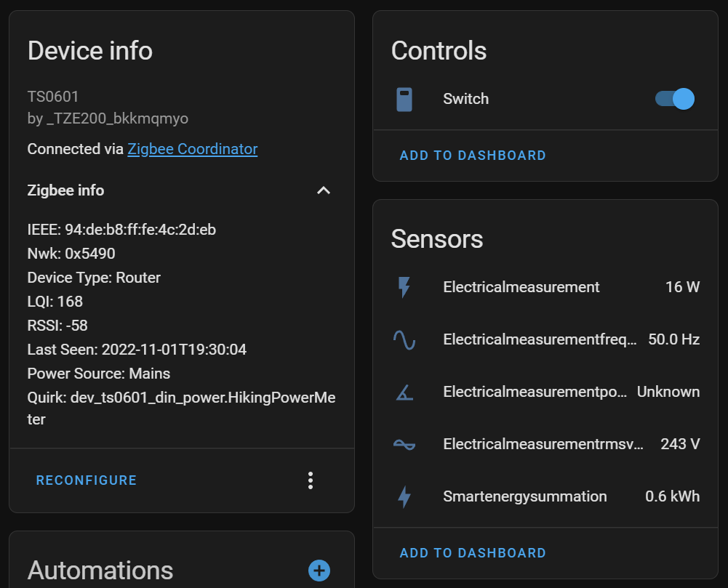The height and width of the screenshot is (588, 728).
Task: Click the Switch entity icon in Controls
Action: coord(404,98)
